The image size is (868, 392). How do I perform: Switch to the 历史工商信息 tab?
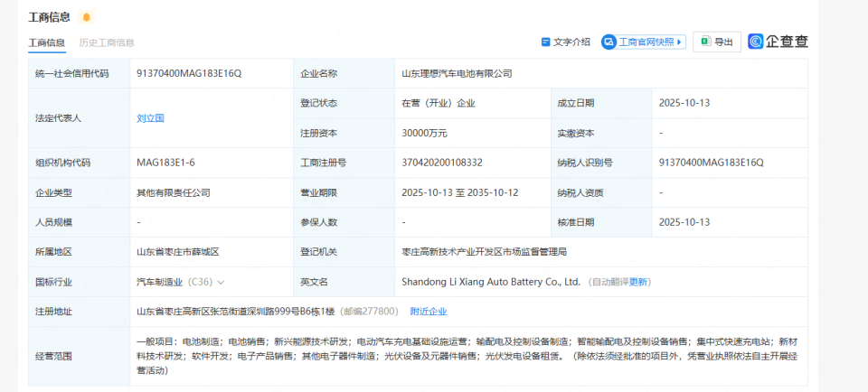pos(107,42)
